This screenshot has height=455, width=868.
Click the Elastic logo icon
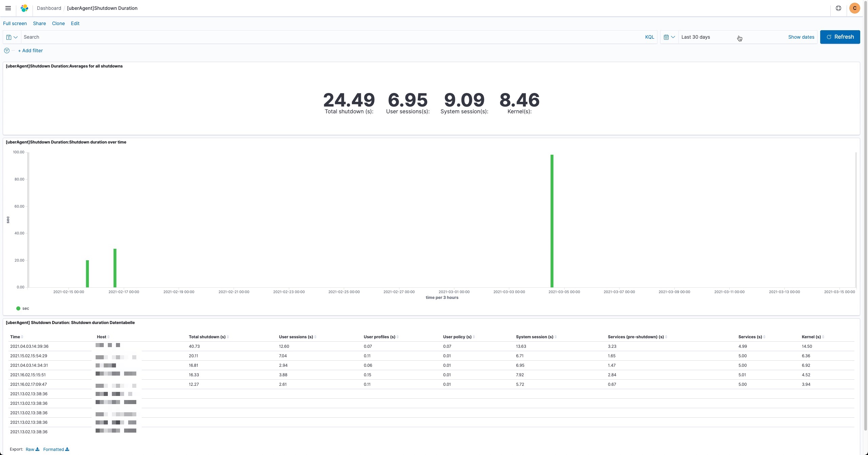[24, 8]
